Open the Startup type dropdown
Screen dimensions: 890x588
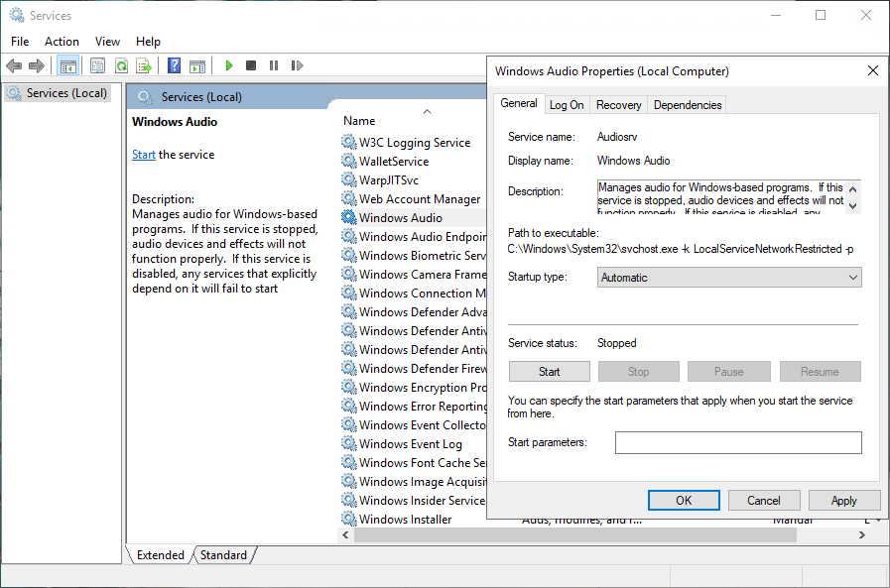(x=729, y=278)
